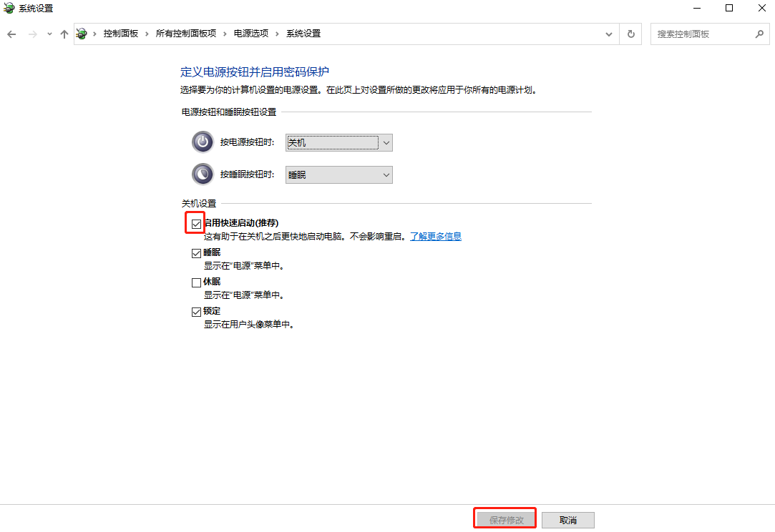775x532 pixels.
Task: Click the forward navigation arrow
Action: point(33,34)
